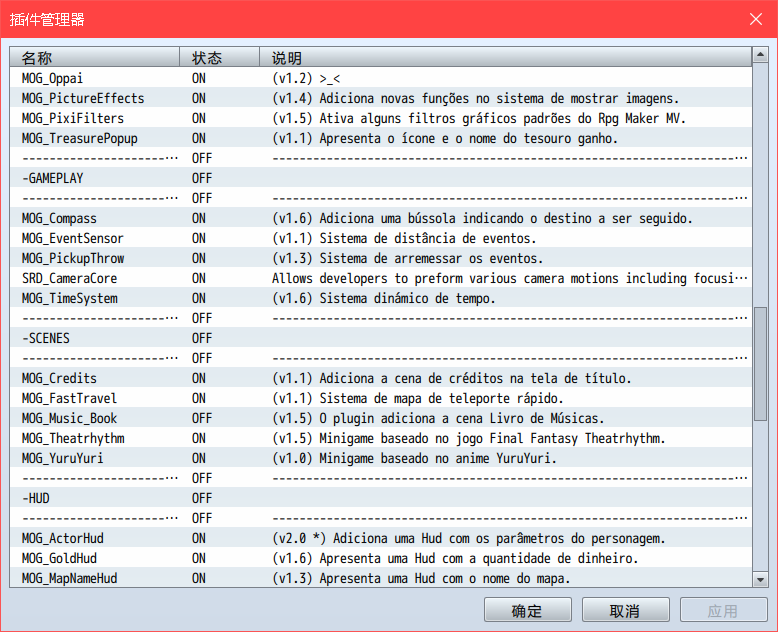Click the vertical scrollbar thumb

coord(760,364)
